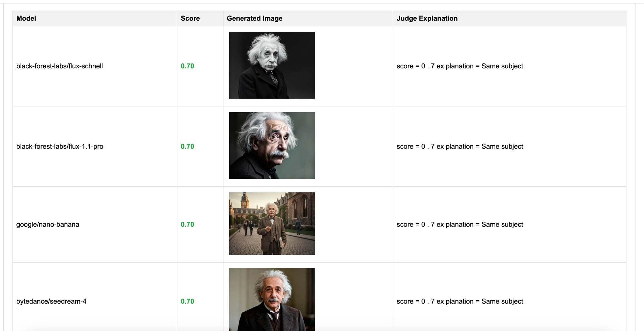644x331 pixels.
Task: Click the 0.70 score for flux-schnell
Action: 187,66
